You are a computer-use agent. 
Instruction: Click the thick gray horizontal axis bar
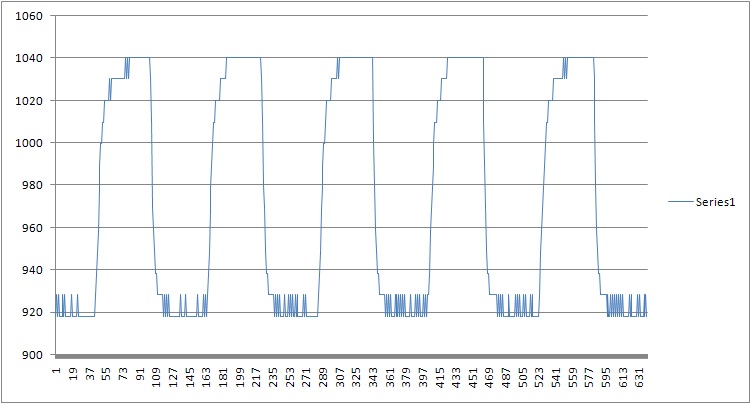click(x=352, y=357)
